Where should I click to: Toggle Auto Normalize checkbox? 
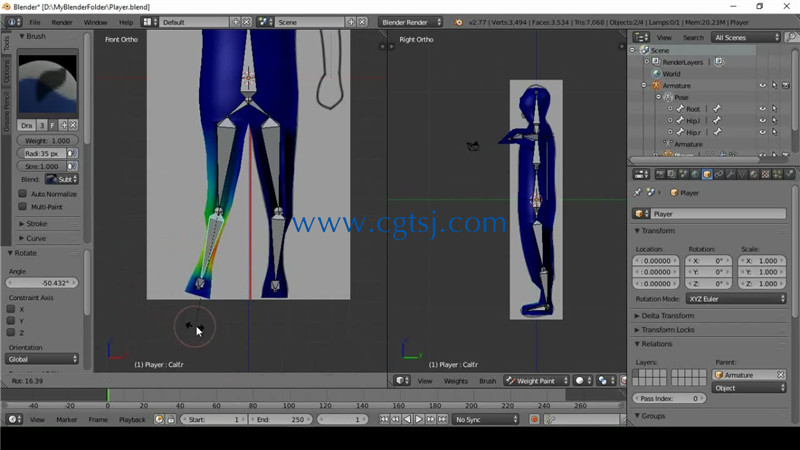coord(22,194)
